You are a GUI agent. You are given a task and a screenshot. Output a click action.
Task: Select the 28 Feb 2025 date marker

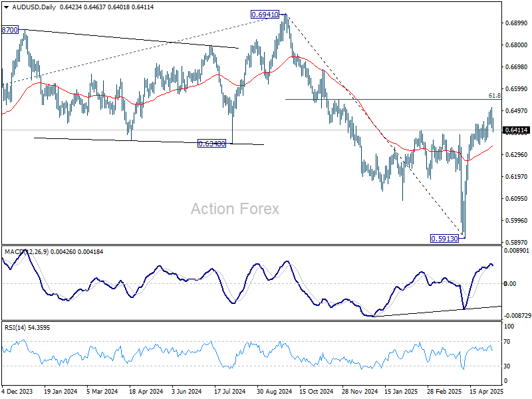(x=444, y=392)
